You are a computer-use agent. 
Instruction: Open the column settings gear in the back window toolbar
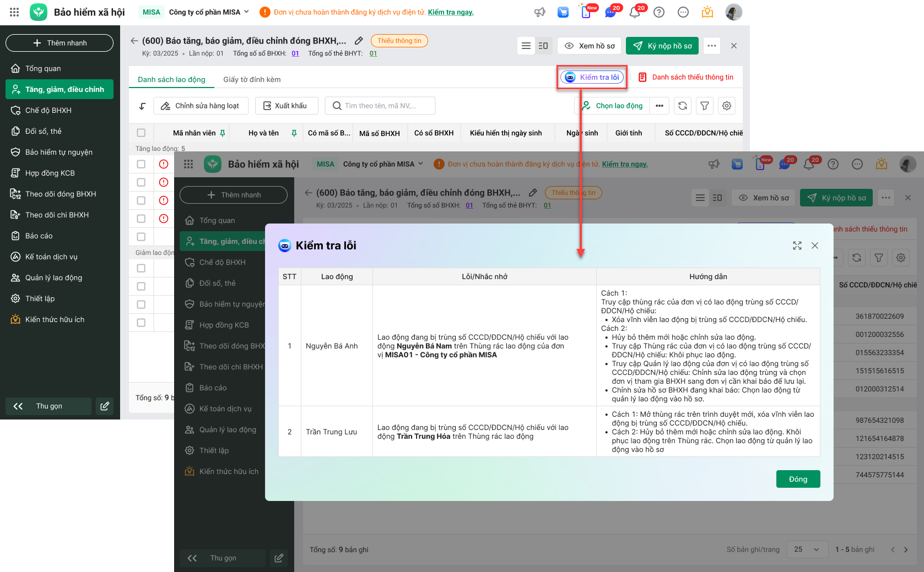point(727,106)
